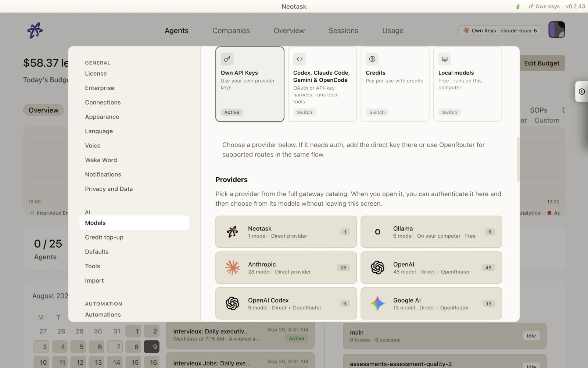Go to the Usage tab
Screen dimensions: 588x368
[x=392, y=31]
